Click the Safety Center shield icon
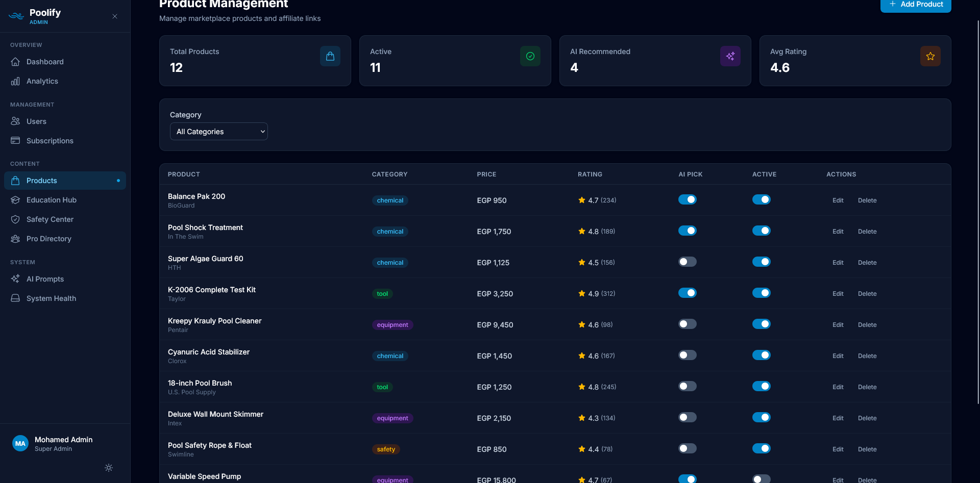This screenshot has width=980, height=483. pos(15,219)
